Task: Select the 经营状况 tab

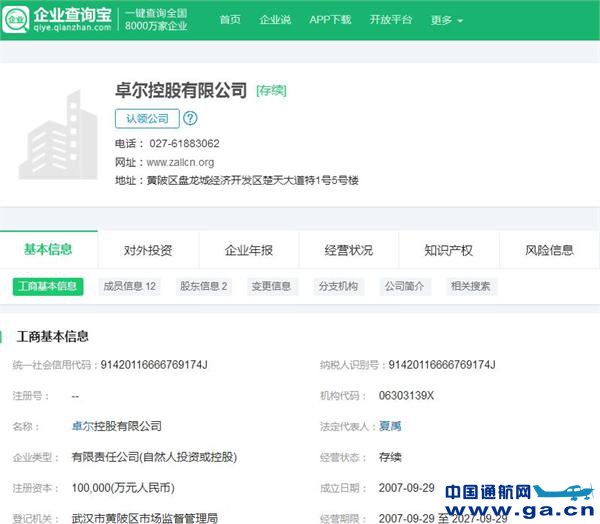Action: pos(348,250)
